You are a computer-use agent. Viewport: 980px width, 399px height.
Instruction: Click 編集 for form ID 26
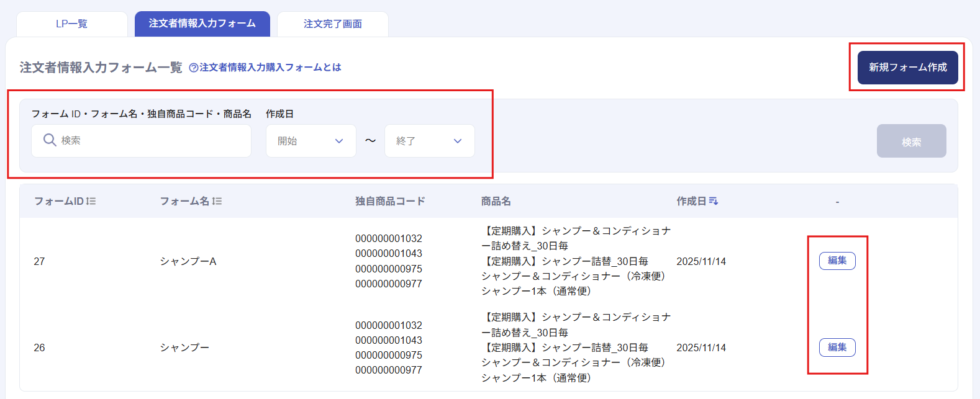tap(837, 347)
